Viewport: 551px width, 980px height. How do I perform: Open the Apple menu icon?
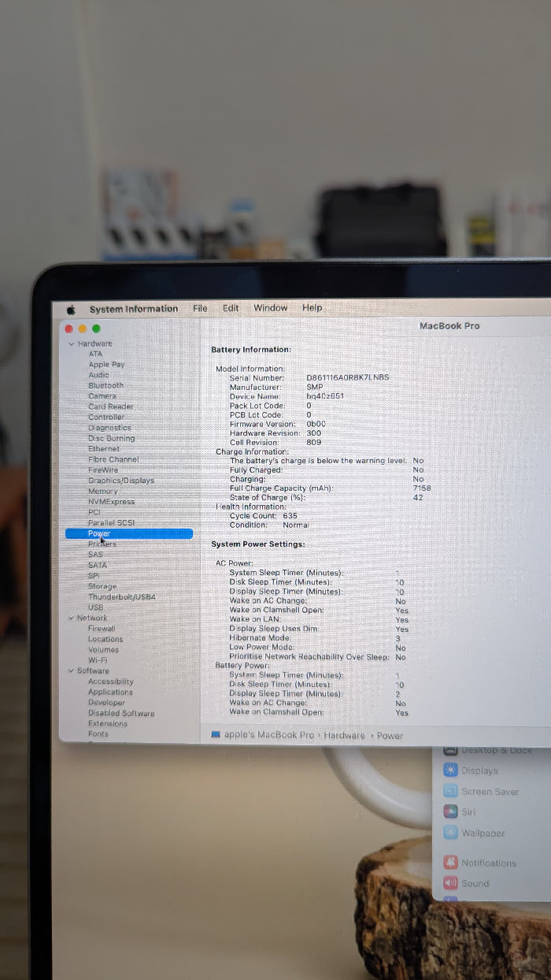coord(71,310)
